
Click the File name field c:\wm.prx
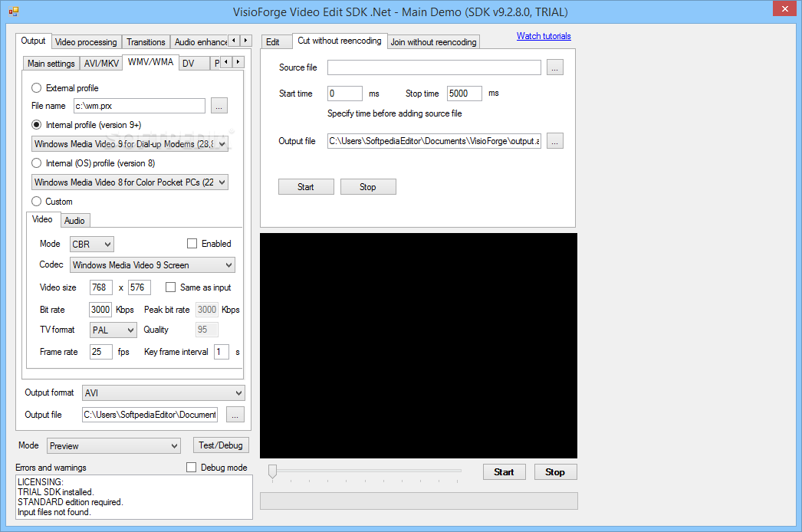pos(139,106)
